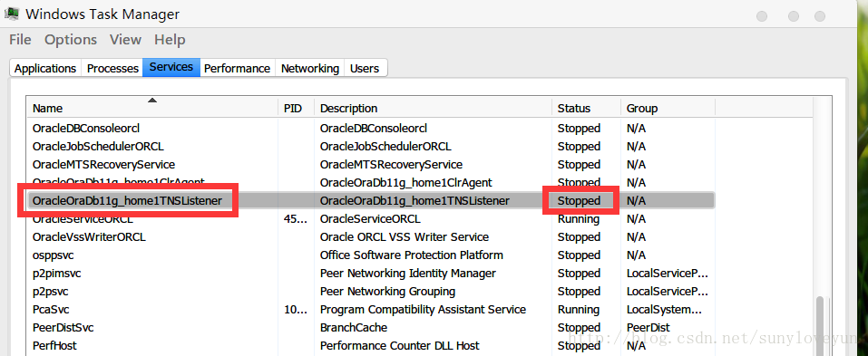Click Program Compatibility Assistant Service description
Viewport: 868px width, 356px height.
tap(423, 310)
